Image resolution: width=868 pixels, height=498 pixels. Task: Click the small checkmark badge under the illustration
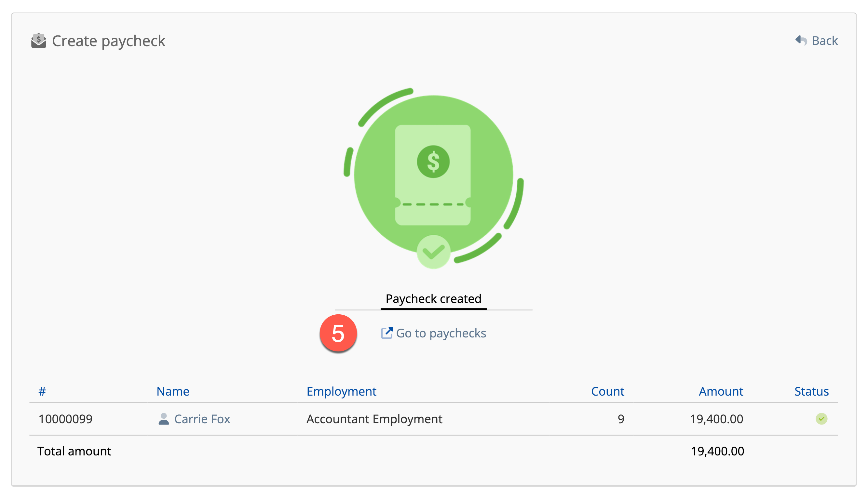tap(433, 252)
